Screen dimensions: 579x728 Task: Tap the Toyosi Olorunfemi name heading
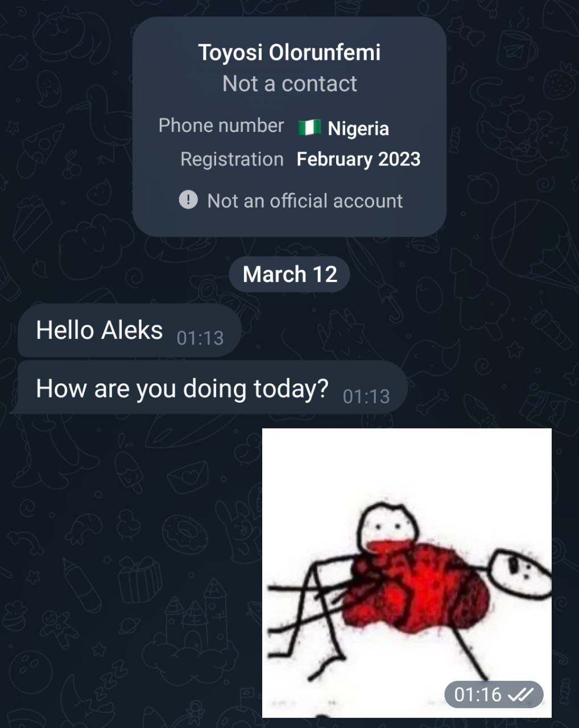[289, 52]
